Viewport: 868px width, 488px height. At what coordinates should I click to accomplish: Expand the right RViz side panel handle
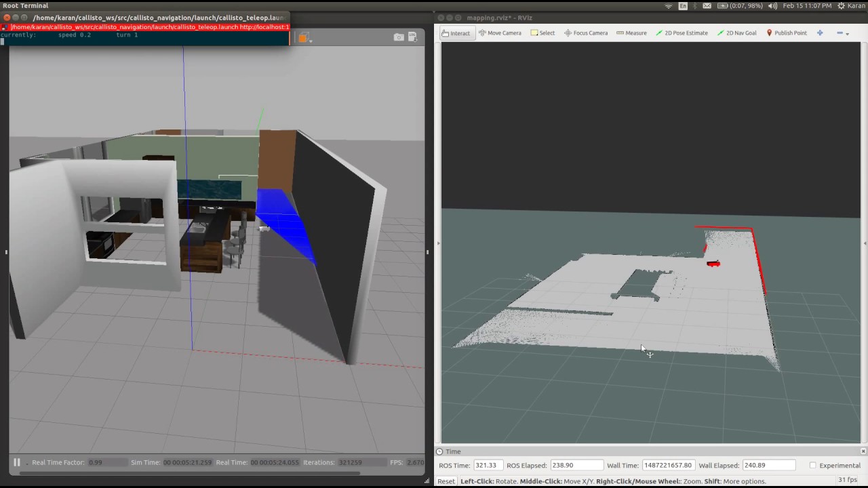tap(865, 243)
